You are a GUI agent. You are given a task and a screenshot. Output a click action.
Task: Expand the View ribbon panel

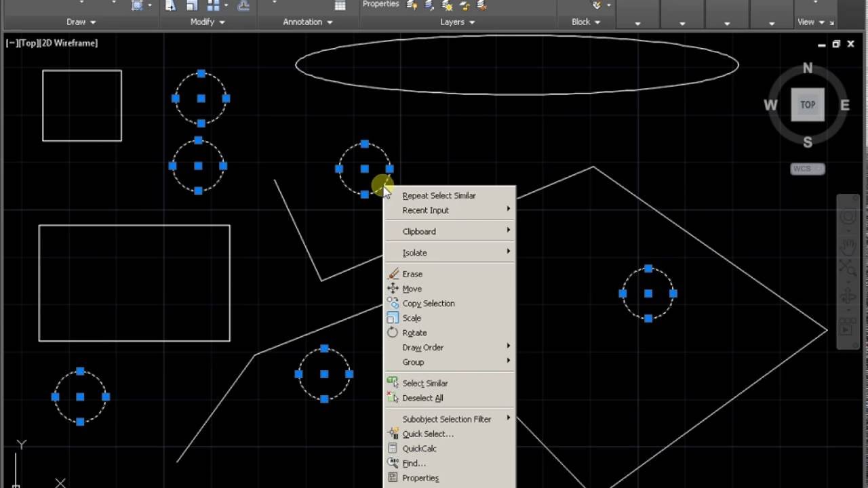pos(811,22)
